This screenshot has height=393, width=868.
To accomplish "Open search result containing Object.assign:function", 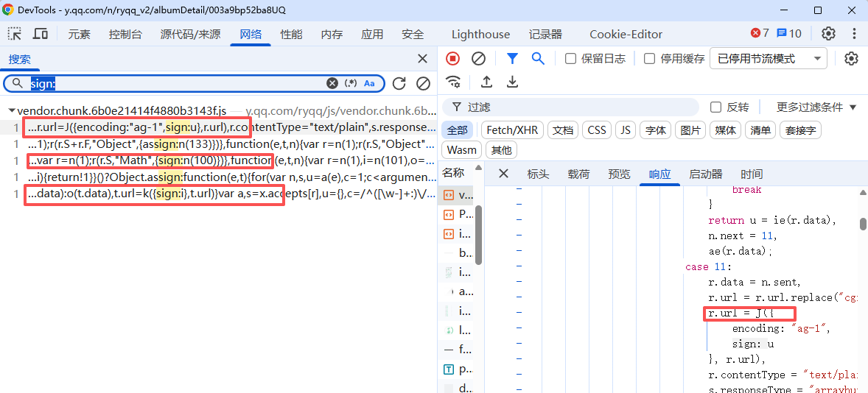I will [x=220, y=177].
